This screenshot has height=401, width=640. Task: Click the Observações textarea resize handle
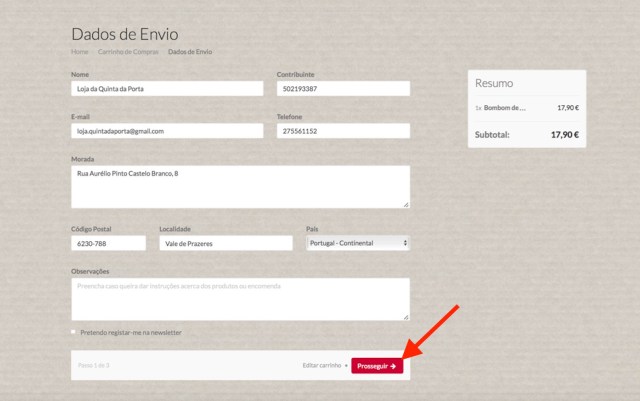pos(405,316)
